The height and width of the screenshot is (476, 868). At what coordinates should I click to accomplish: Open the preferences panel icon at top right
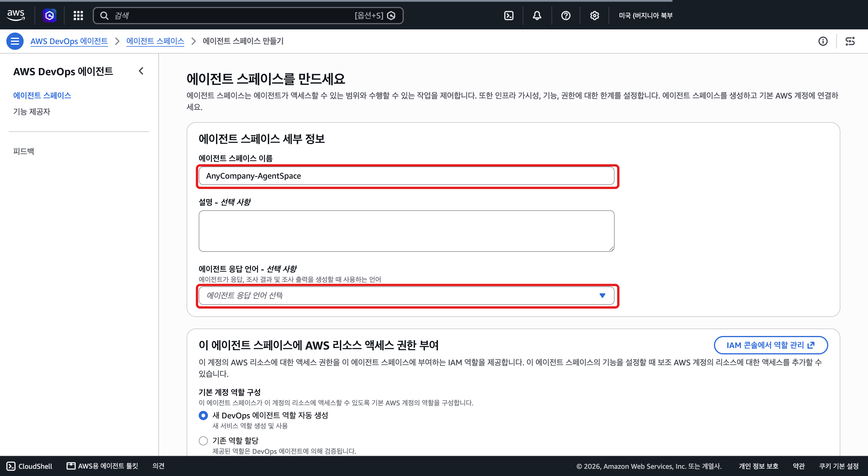[x=850, y=41]
